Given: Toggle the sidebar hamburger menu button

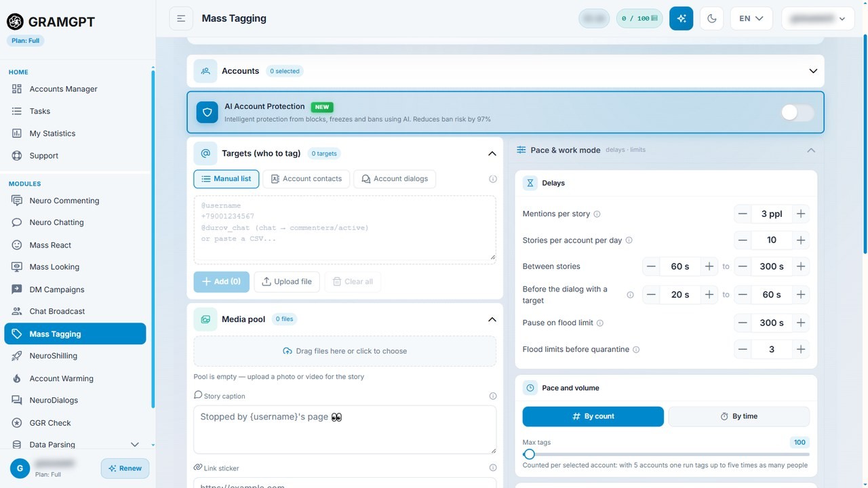Looking at the screenshot, I should 181,18.
